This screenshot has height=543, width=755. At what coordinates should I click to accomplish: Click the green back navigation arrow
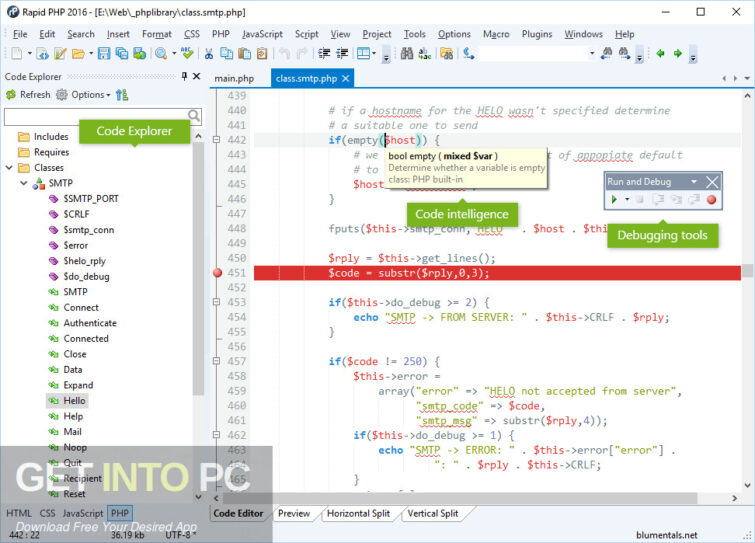(x=660, y=53)
